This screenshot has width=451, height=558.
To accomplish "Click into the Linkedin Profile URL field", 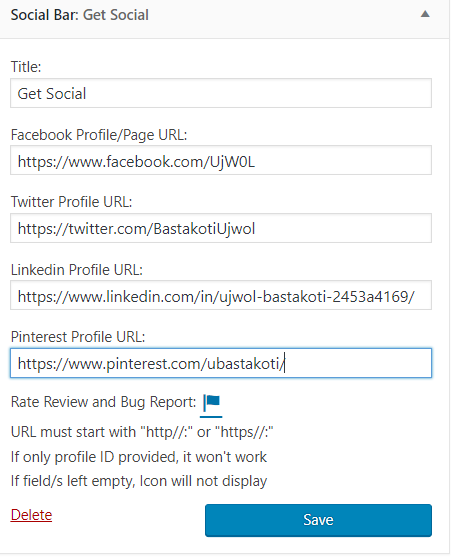I will click(x=221, y=295).
